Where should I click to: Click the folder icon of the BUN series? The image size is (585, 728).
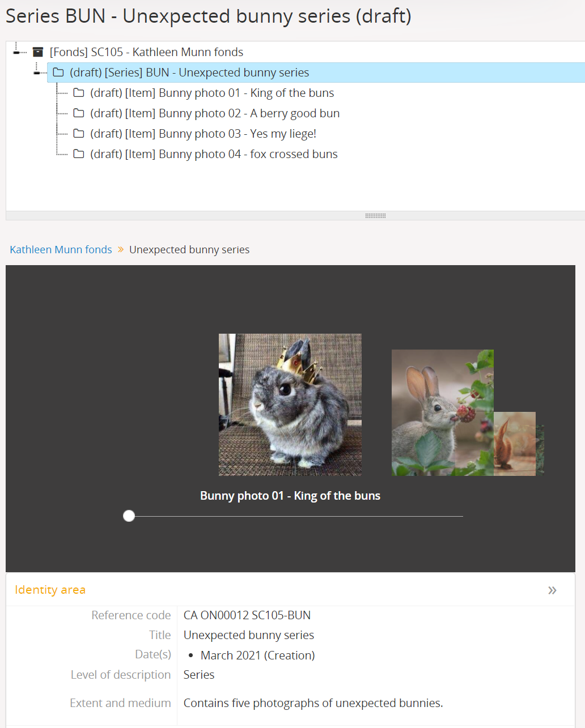[x=58, y=73]
